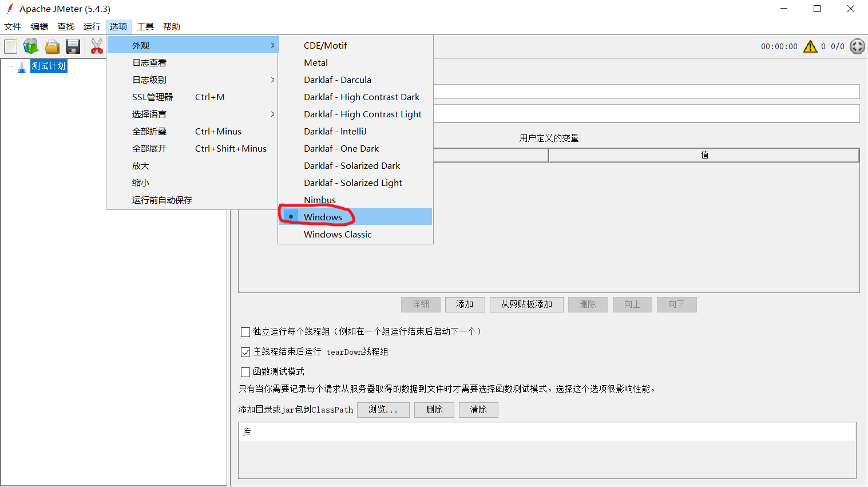Click the 库 classpath list header

[547, 432]
